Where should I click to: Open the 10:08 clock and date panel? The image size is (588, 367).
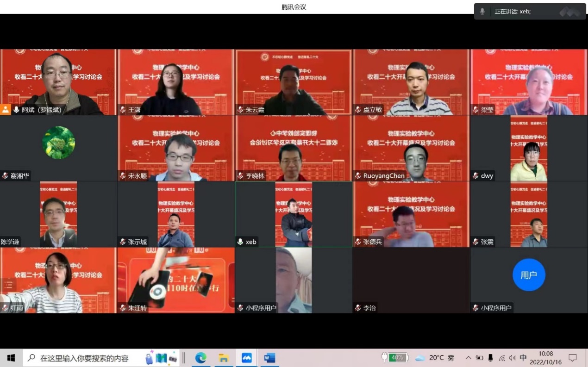546,358
